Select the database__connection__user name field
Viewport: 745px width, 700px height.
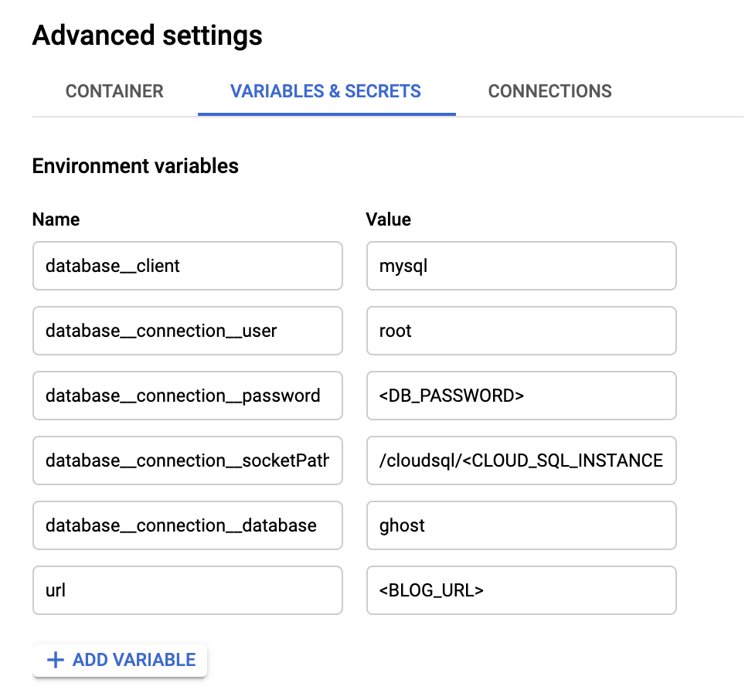(187, 331)
